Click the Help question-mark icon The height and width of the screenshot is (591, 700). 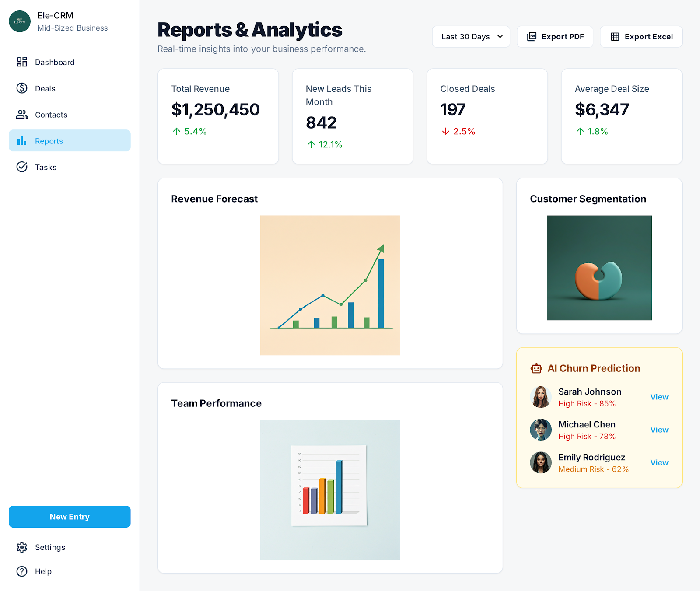(x=22, y=571)
